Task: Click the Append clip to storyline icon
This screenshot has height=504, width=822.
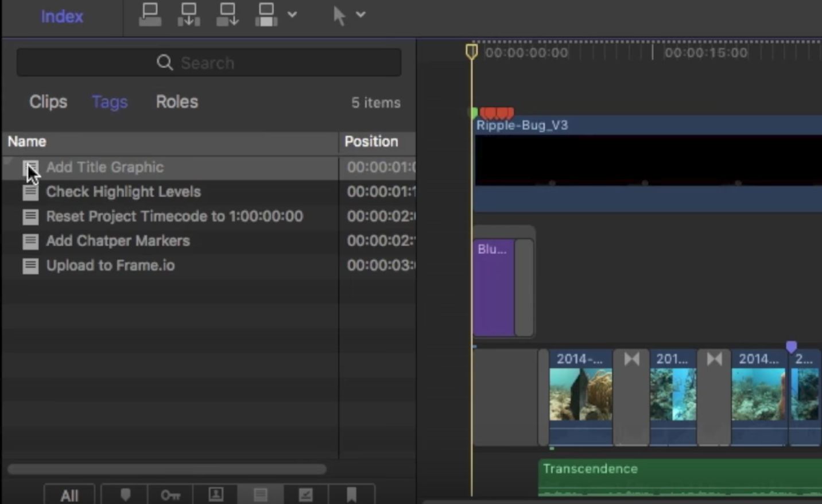Action: pyautogui.click(x=227, y=15)
